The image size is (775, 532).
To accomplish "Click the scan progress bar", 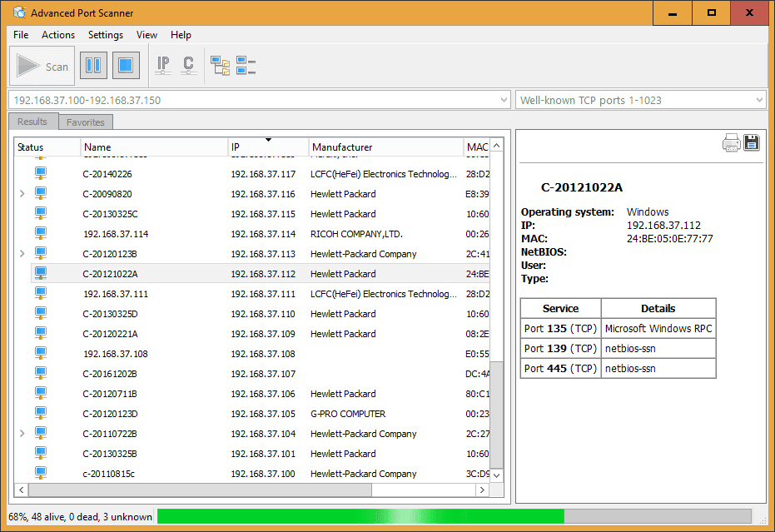I will pyautogui.click(x=454, y=516).
